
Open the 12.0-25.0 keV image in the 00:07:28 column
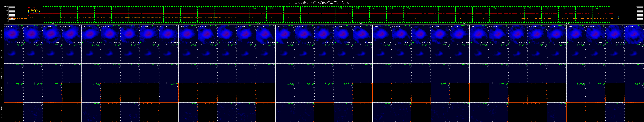tap(53, 73)
